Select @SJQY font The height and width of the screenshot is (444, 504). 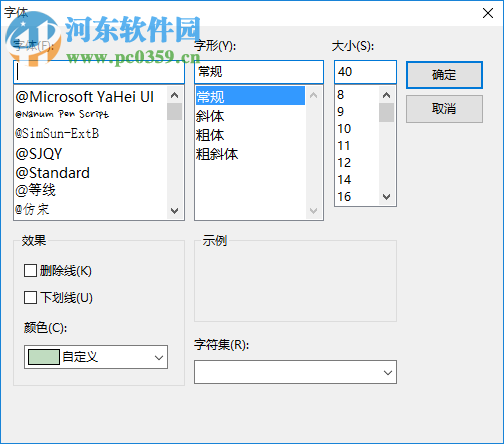click(x=91, y=154)
